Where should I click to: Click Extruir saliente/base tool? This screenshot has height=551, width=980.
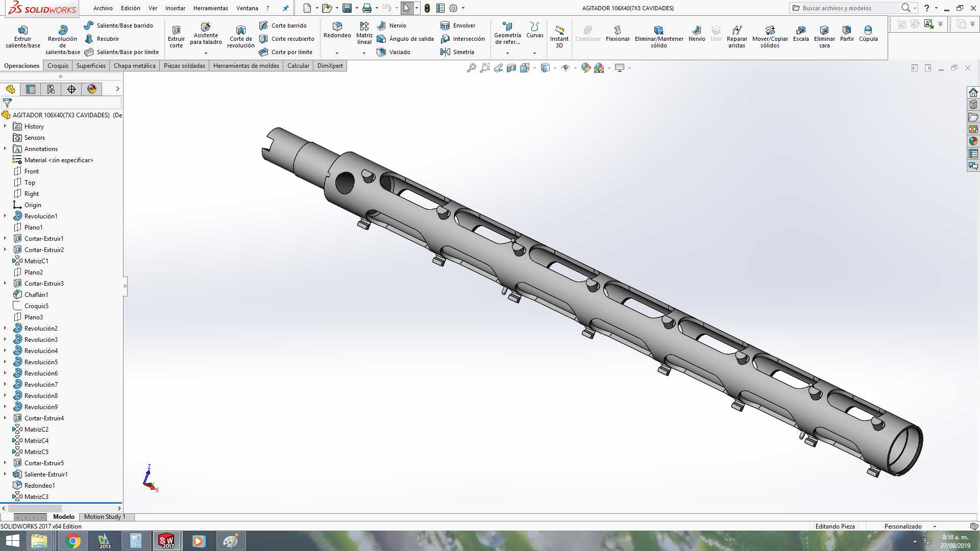(x=22, y=37)
